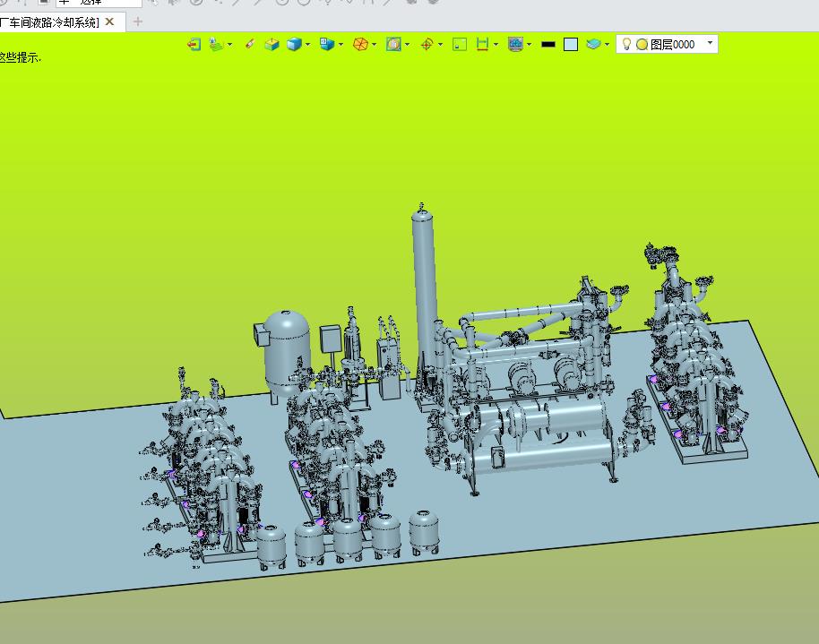Open the 图层0000 layer combo box
Screen dimensions: 819x644
click(x=667, y=45)
